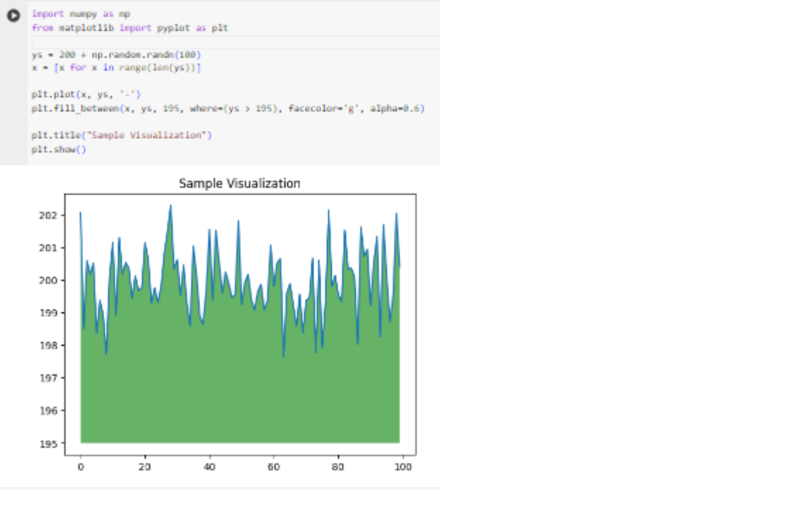812x508 pixels.
Task: Click the 'import numpy as np' code line
Action: [x=81, y=14]
